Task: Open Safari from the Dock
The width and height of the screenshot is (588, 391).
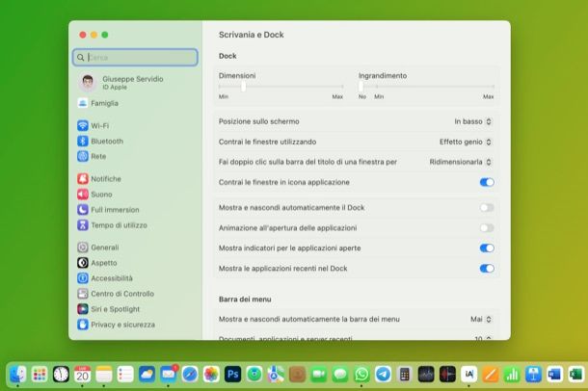Action: click(x=190, y=374)
